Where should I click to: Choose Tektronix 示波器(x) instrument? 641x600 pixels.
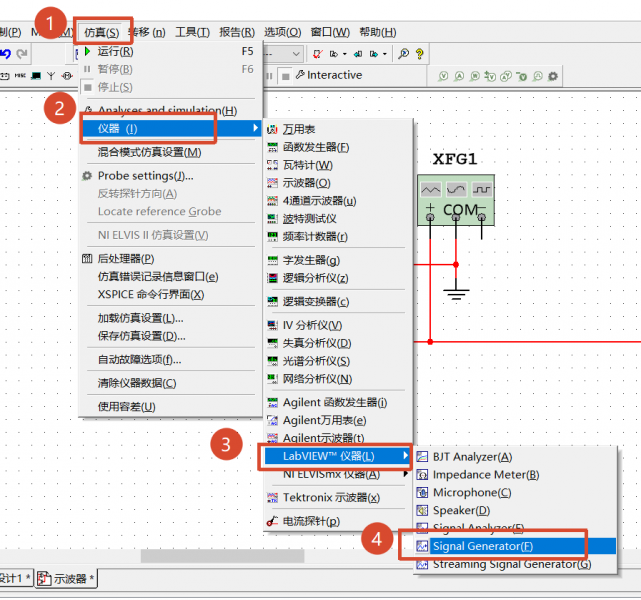338,497
